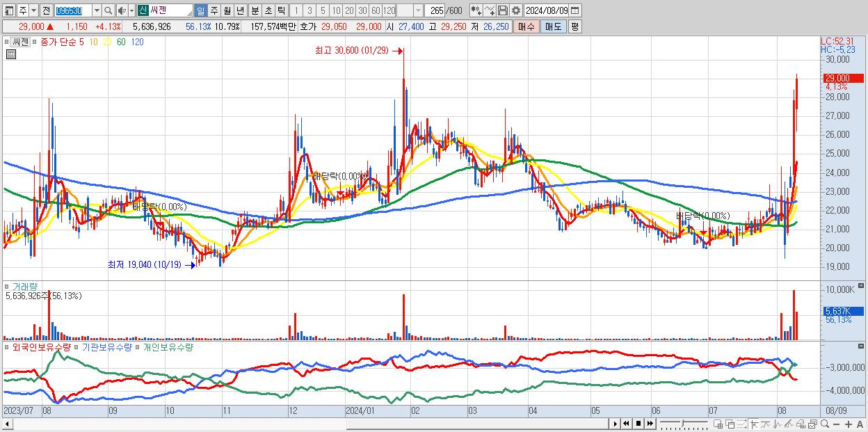Switch to 주 weekly chart period
The image size is (868, 432).
(214, 10)
